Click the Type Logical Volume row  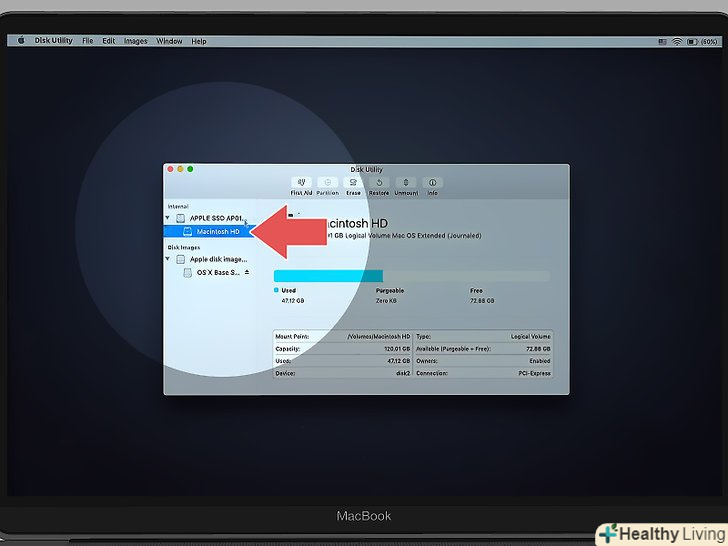point(483,336)
